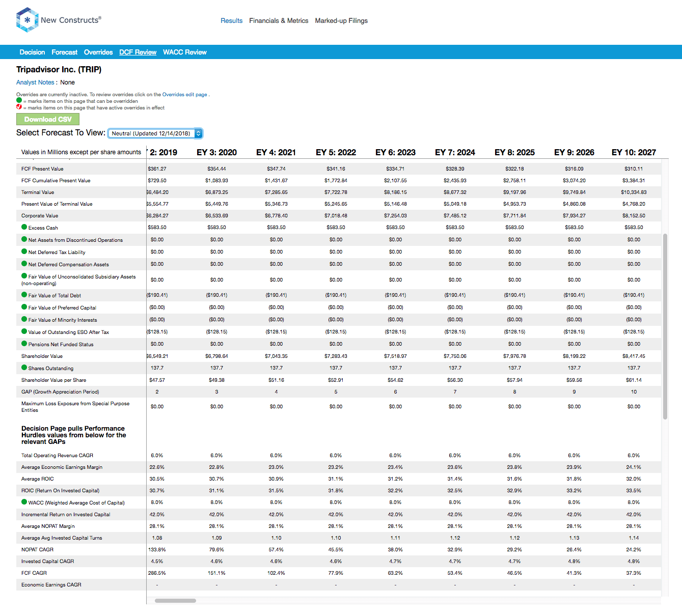Click the New Constructs brand name
Image resolution: width=682 pixels, height=616 pixels.
(x=71, y=20)
